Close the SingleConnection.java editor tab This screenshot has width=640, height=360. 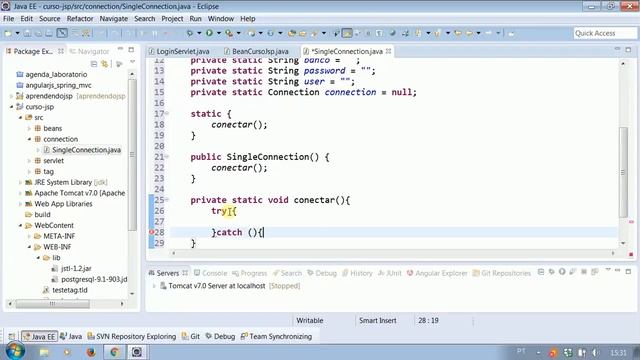pyautogui.click(x=389, y=51)
